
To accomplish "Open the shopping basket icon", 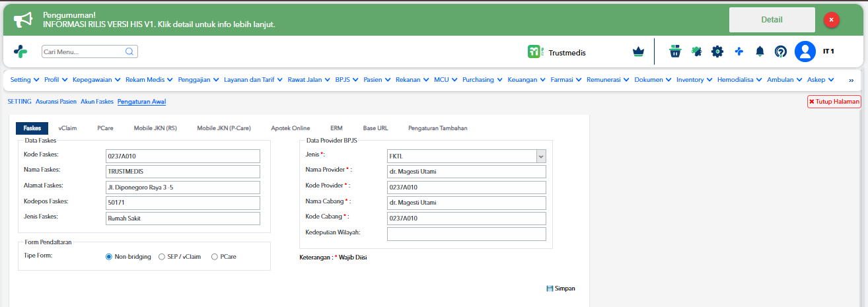I will pos(674,51).
